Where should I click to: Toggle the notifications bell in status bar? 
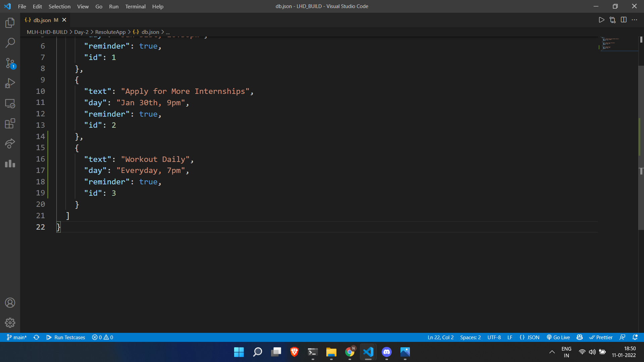635,338
